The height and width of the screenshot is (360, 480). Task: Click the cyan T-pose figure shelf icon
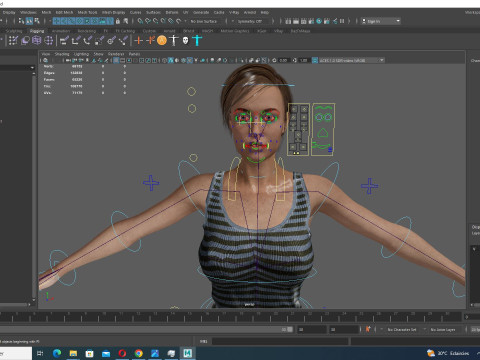click(x=197, y=41)
